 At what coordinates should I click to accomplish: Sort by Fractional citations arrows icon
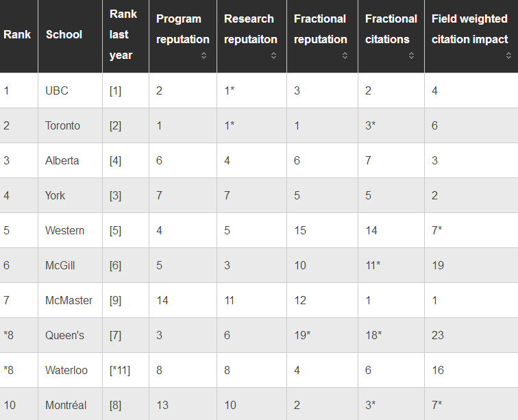pos(411,55)
